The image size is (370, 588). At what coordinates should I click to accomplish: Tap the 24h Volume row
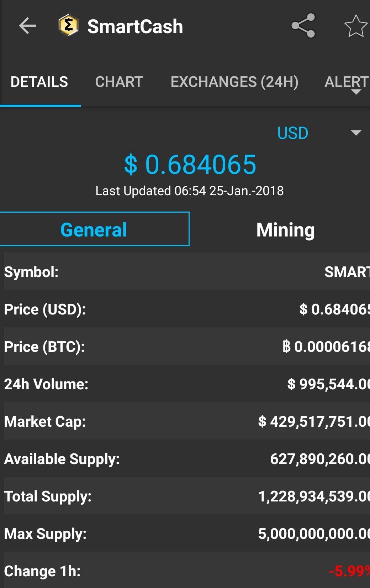(187, 384)
